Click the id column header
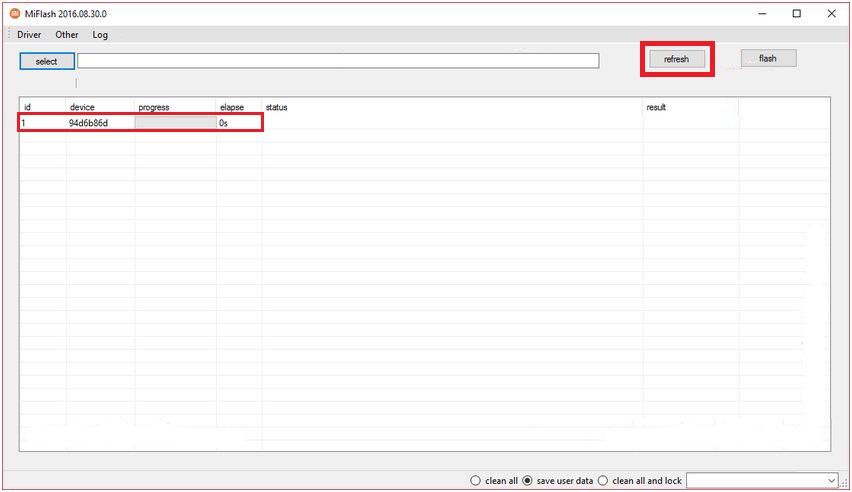The image size is (852, 492). click(x=43, y=107)
